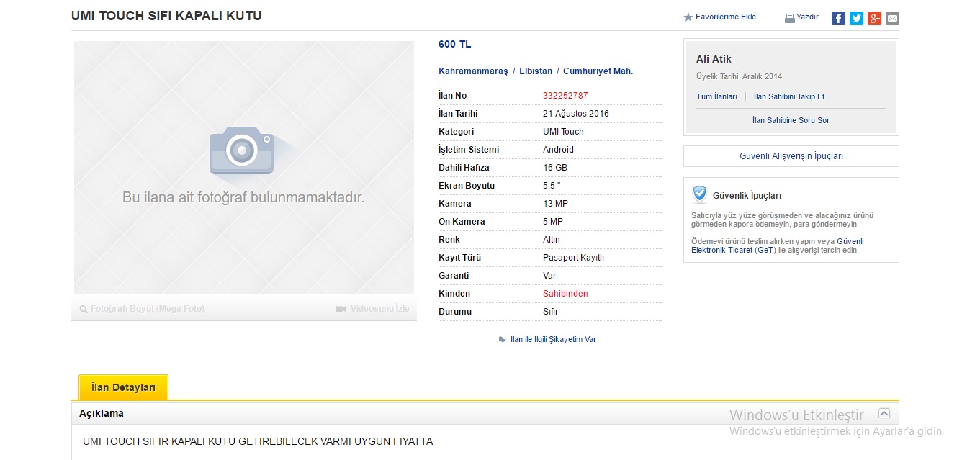Click the 600 TL price
The width and height of the screenshot is (980, 460).
tap(455, 45)
